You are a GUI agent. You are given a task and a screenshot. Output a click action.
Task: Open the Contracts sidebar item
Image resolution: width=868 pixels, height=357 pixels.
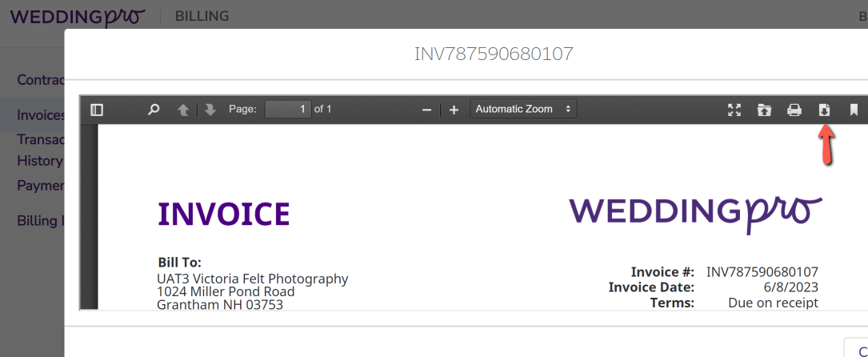click(41, 80)
